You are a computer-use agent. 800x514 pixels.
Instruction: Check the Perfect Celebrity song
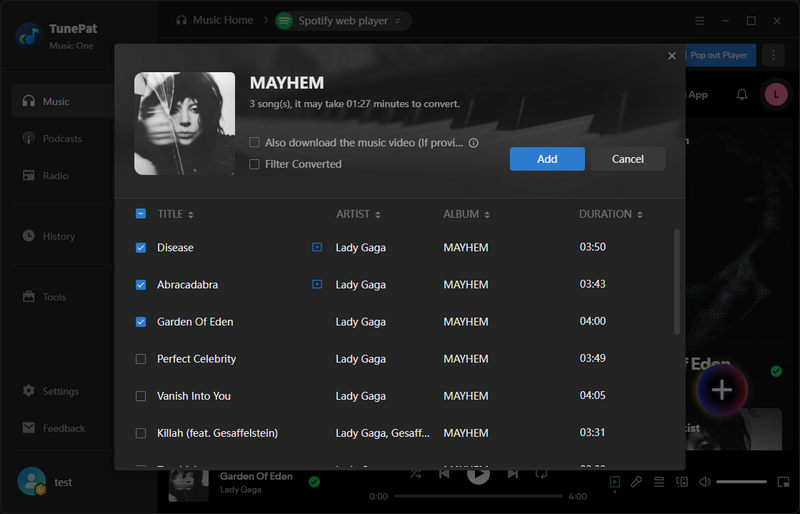point(141,359)
